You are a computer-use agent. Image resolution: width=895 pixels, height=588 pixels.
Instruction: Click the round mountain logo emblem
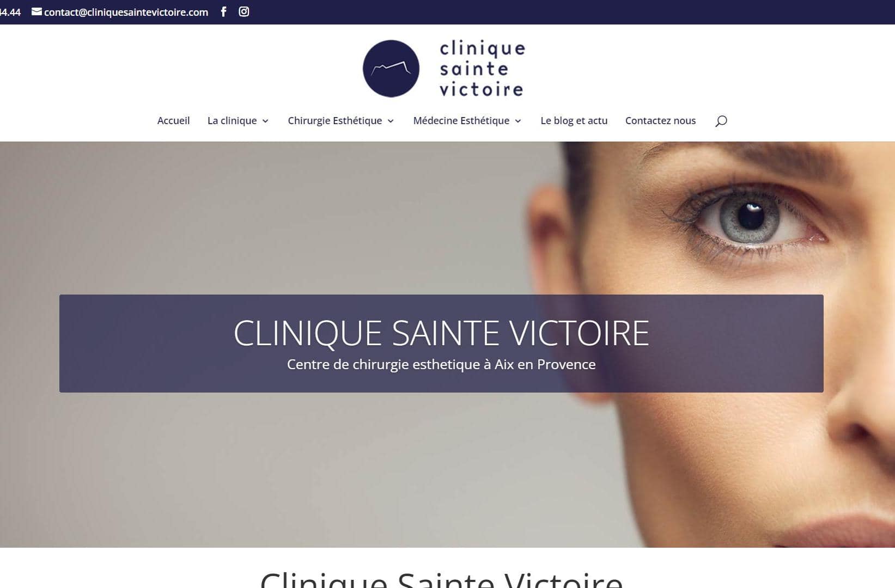[391, 69]
